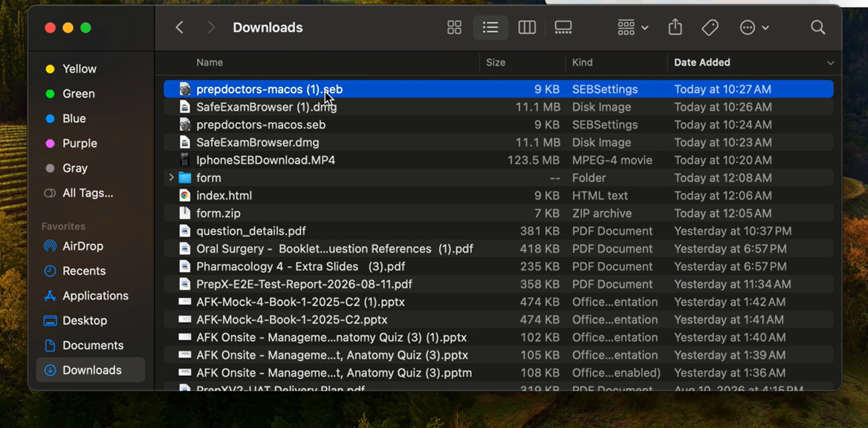This screenshot has width=868, height=428.
Task: Select the Gray tag in sidebar
Action: click(x=75, y=169)
